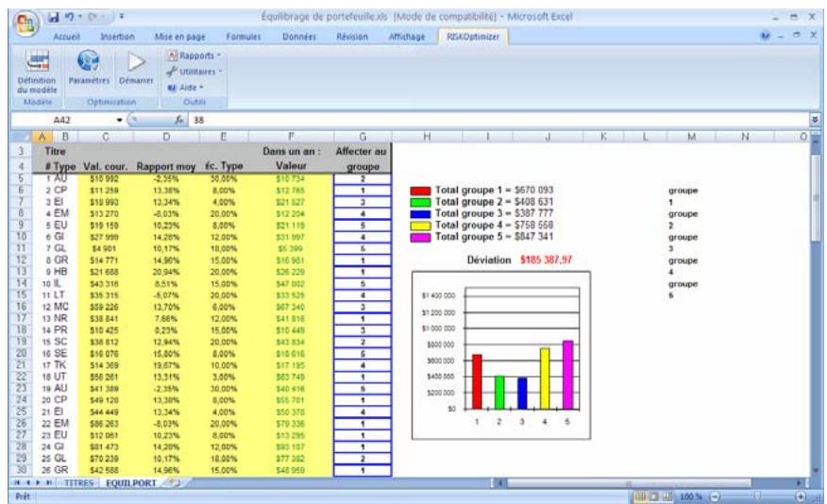The height and width of the screenshot is (504, 827).
Task: Open the Mise en page tab
Action: [180, 37]
